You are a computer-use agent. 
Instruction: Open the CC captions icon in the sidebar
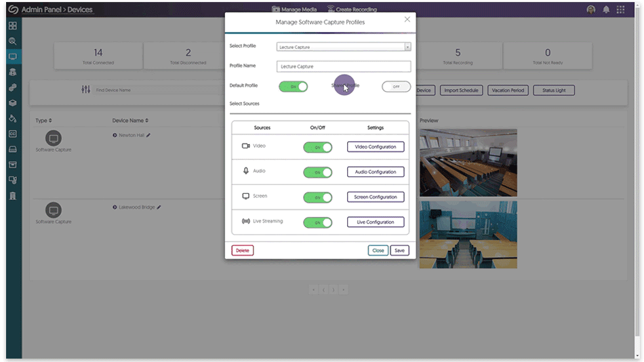[13, 134]
